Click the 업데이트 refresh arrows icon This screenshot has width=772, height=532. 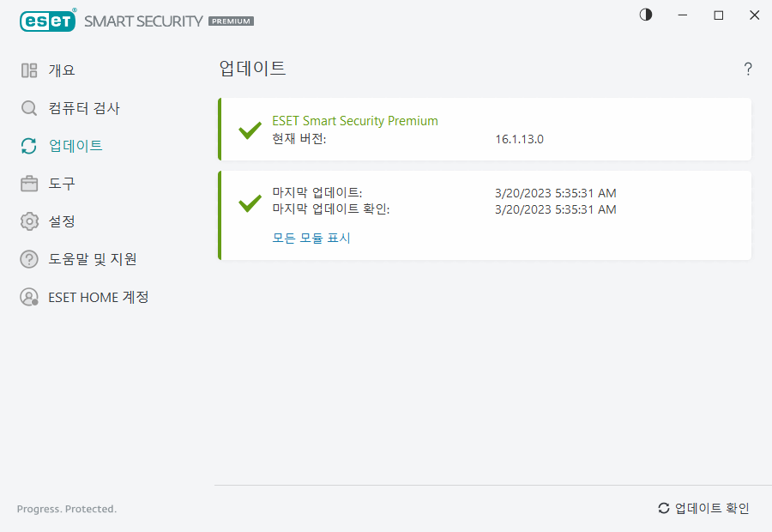tap(27, 146)
